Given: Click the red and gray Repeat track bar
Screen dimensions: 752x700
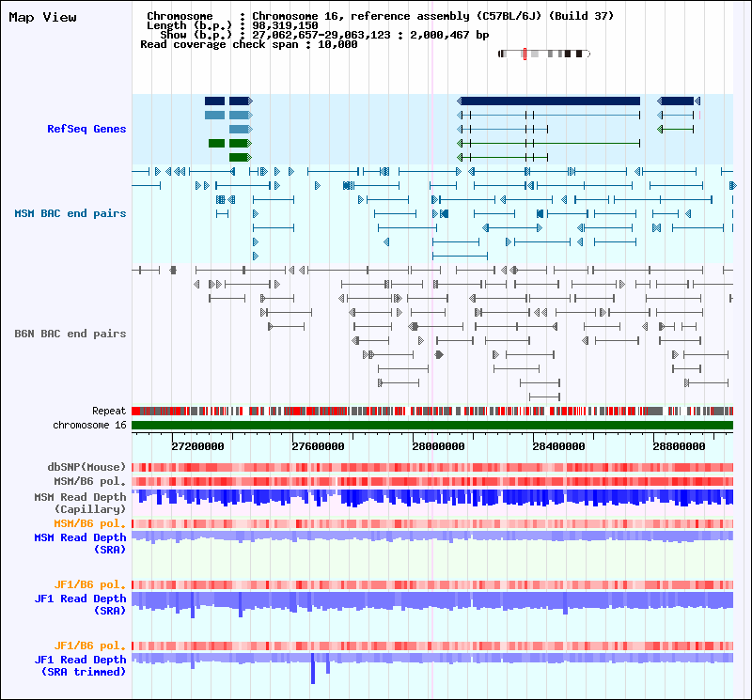Looking at the screenshot, I should pyautogui.click(x=432, y=411).
